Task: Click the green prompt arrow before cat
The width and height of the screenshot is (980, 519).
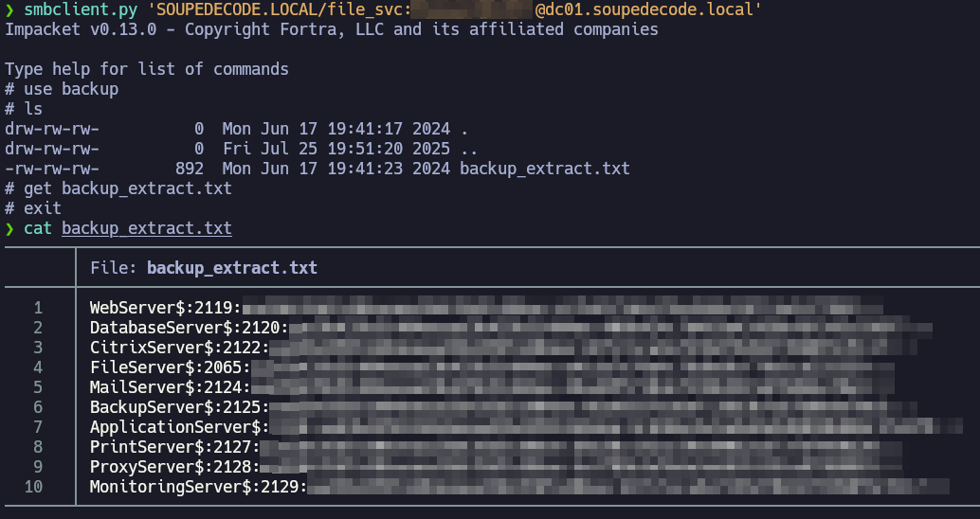Action: click(9, 228)
